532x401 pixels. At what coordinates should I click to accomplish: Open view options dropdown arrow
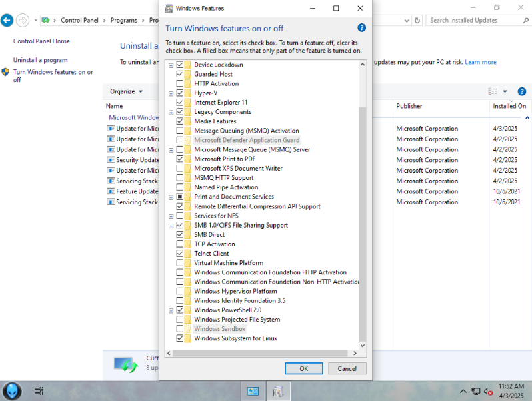505,91
